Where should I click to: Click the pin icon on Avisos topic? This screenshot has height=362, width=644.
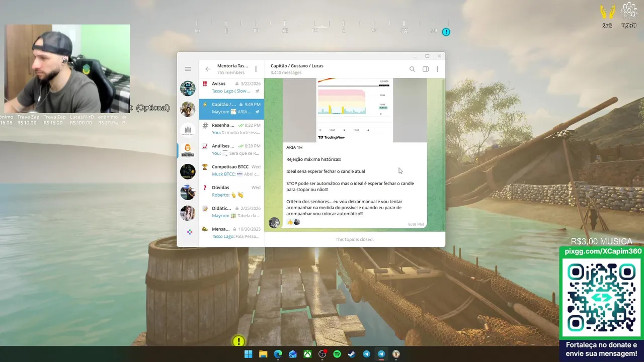pyautogui.click(x=257, y=91)
